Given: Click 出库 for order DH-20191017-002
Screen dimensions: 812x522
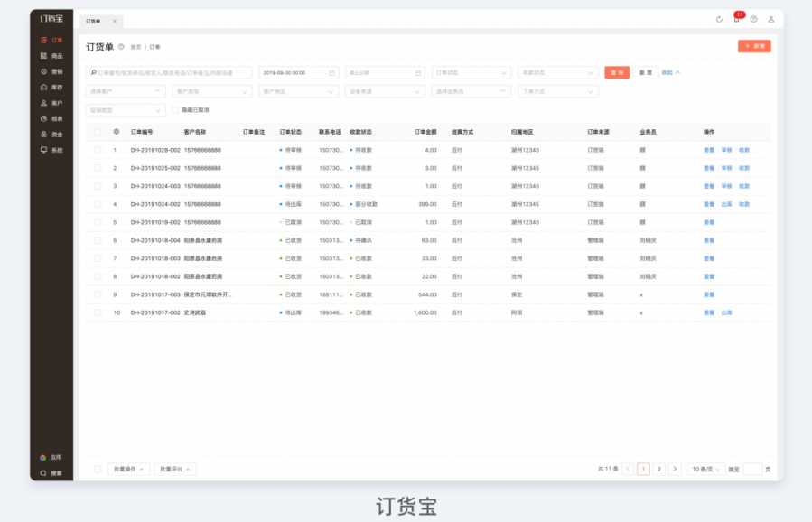Looking at the screenshot, I should point(726,312).
